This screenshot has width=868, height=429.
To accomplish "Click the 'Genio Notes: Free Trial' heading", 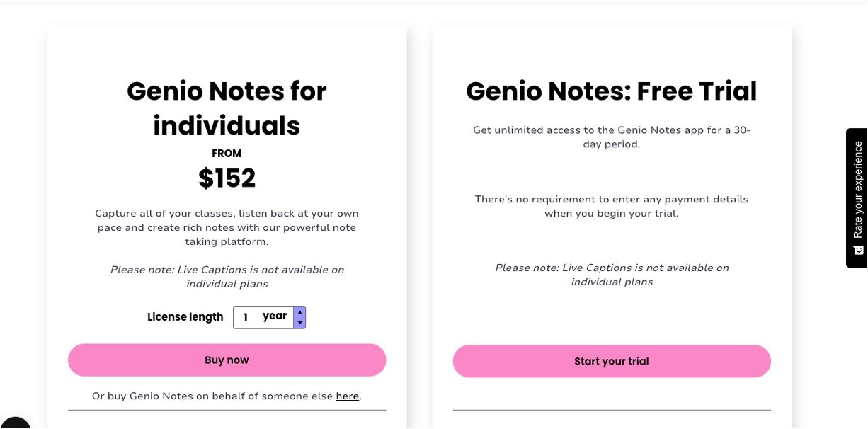I will (612, 91).
